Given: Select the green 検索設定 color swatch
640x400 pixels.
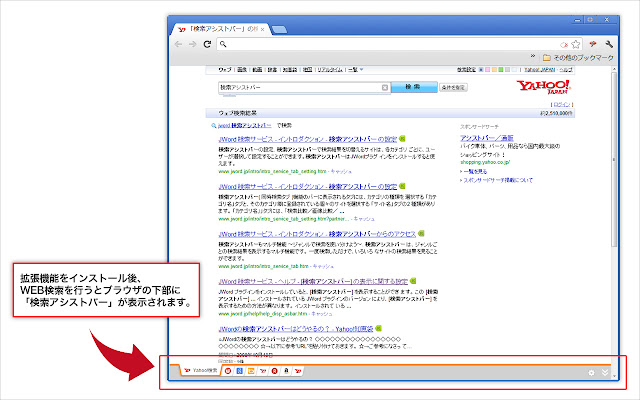Looking at the screenshot, I should pos(500,70).
